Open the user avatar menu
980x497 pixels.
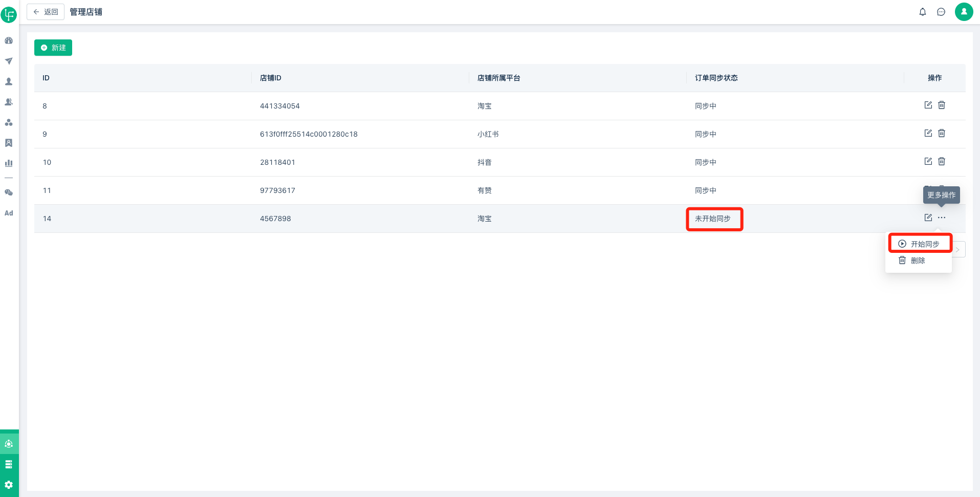pos(964,11)
